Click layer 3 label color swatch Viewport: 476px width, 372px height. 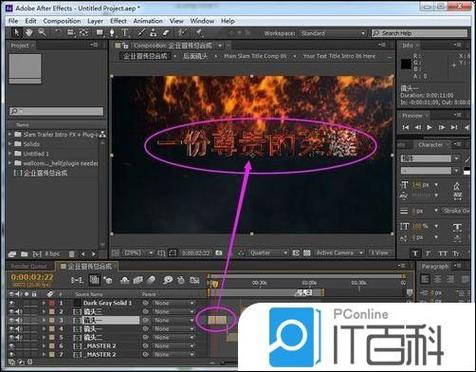pos(52,320)
